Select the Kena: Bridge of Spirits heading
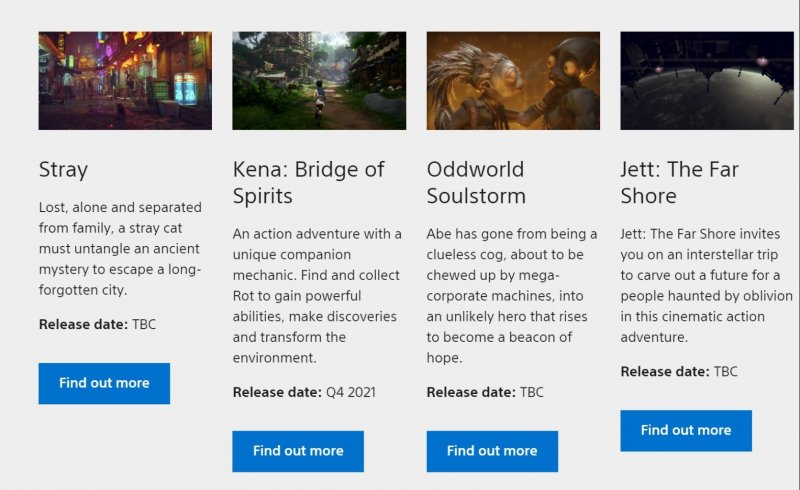The height and width of the screenshot is (490, 800). coord(308,182)
